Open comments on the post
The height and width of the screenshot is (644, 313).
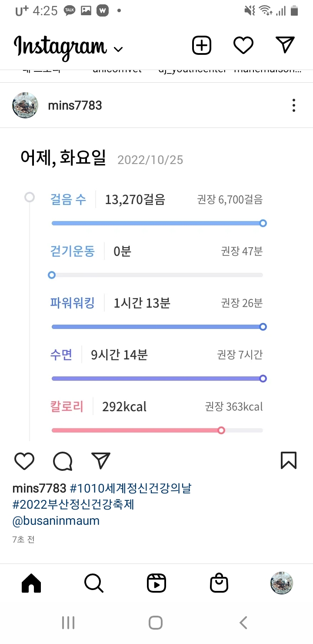(63, 461)
